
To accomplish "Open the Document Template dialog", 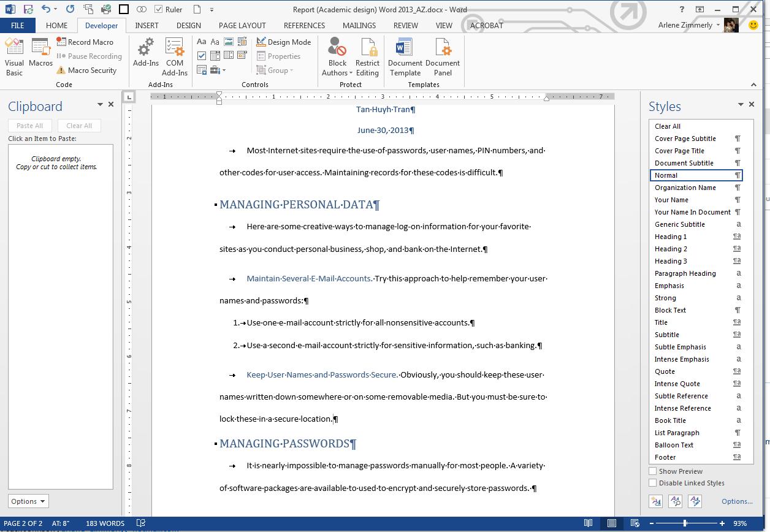I will [x=405, y=55].
